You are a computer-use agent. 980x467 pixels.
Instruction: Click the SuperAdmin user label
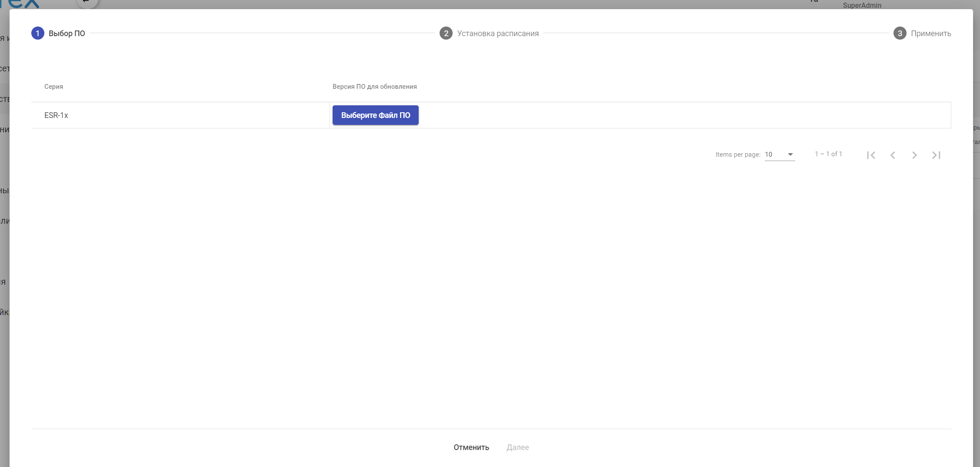tap(862, 5)
